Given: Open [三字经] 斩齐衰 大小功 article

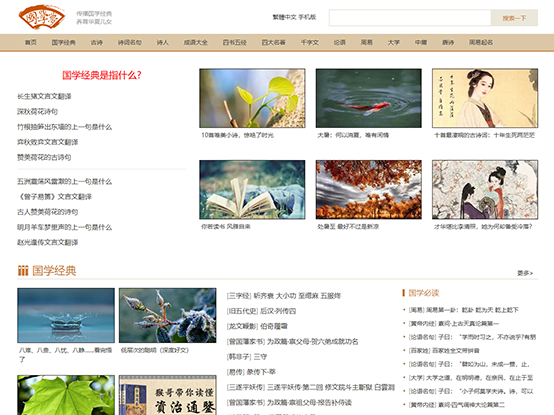Looking at the screenshot, I should pyautogui.click(x=284, y=296).
